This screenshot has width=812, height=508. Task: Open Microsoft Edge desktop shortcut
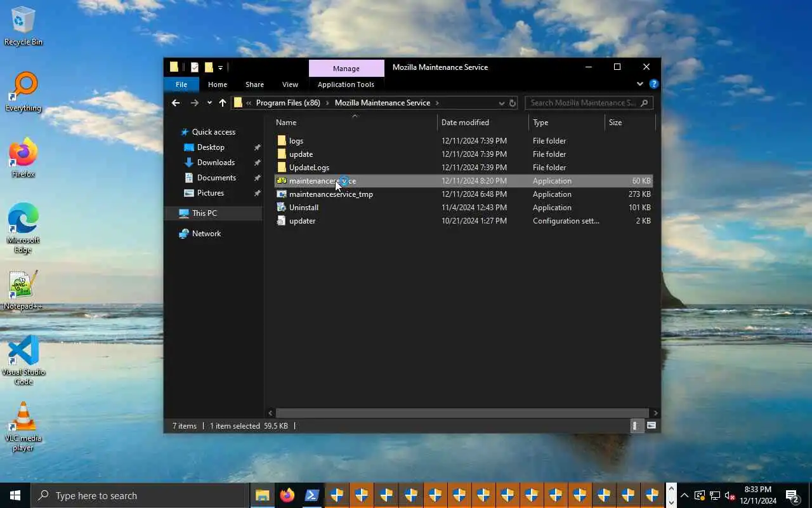(23, 229)
